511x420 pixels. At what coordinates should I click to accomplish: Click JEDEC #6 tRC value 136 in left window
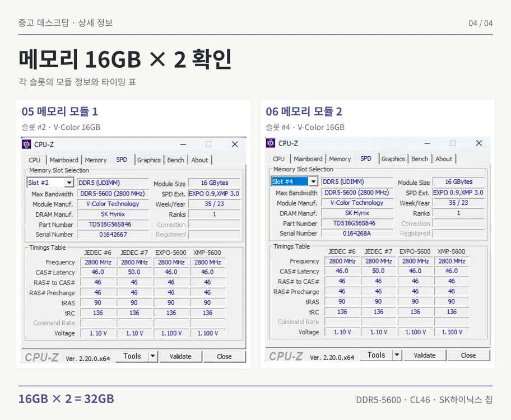(97, 313)
